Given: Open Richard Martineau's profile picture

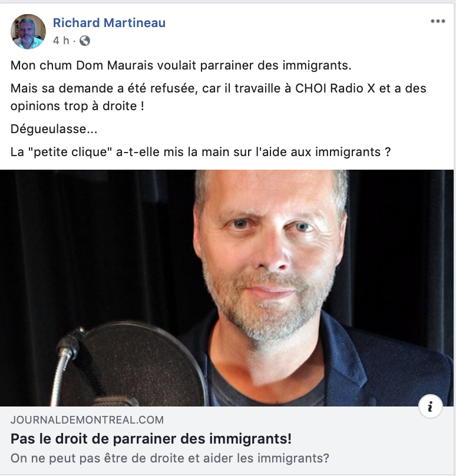Looking at the screenshot, I should 28,31.
